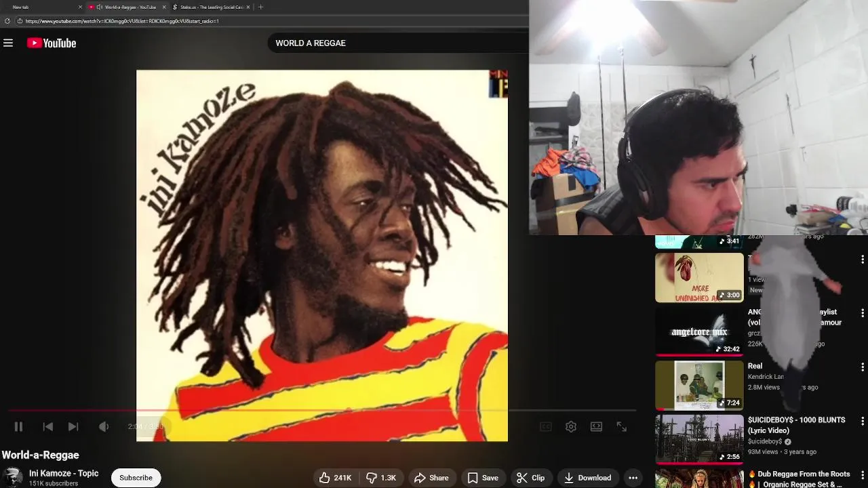Enter full screen mode
868x488 pixels.
tap(621, 426)
